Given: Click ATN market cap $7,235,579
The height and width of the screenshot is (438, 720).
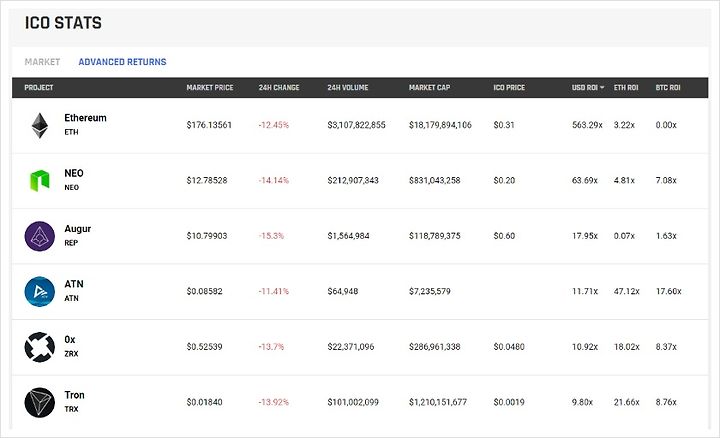Looking at the screenshot, I should point(430,292).
